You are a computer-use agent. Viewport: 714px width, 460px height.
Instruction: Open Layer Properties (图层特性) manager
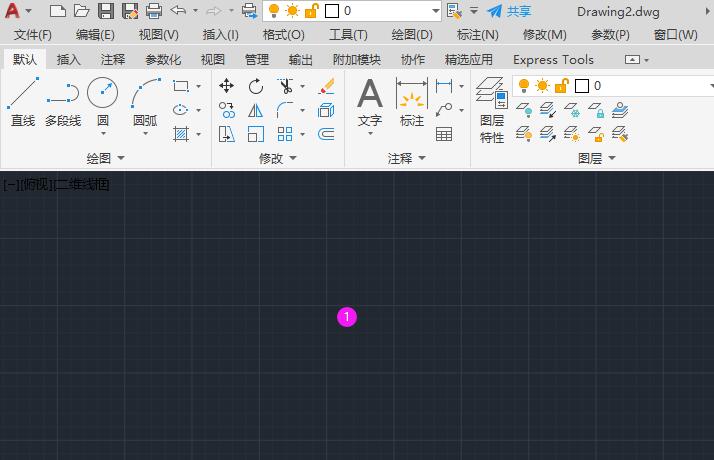pos(492,110)
